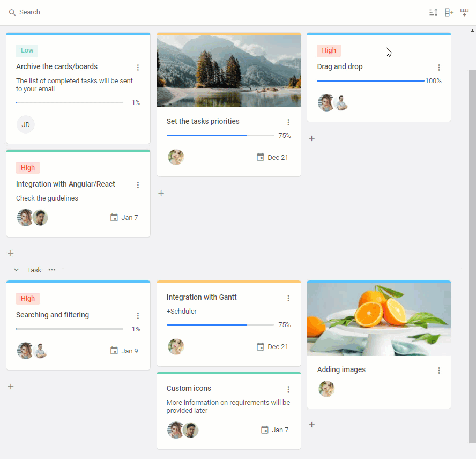Open menu for Integration with Angular/React card

(x=138, y=185)
